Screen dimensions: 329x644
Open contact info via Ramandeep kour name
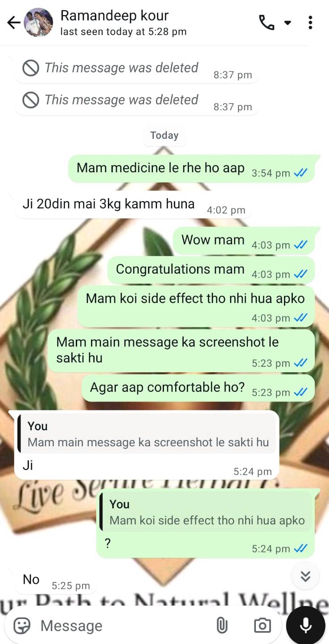115,16
